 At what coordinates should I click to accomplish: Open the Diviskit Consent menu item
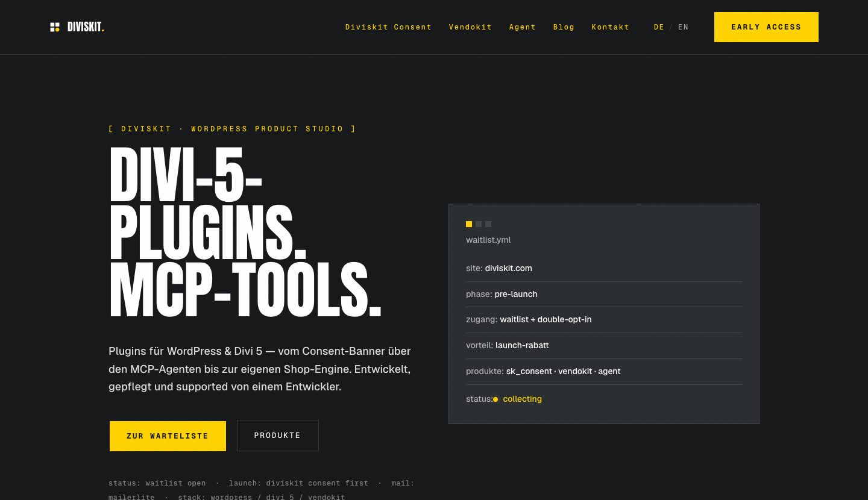point(388,27)
